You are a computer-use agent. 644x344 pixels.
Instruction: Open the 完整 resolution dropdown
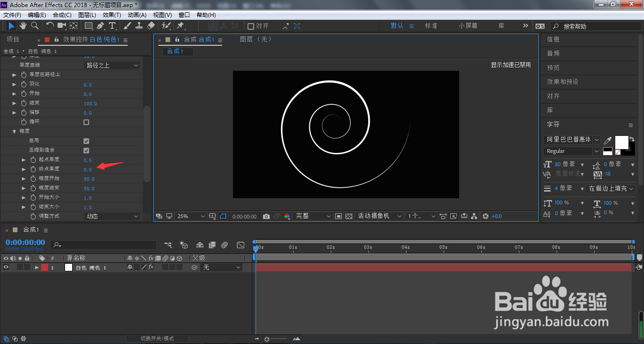pos(313,216)
